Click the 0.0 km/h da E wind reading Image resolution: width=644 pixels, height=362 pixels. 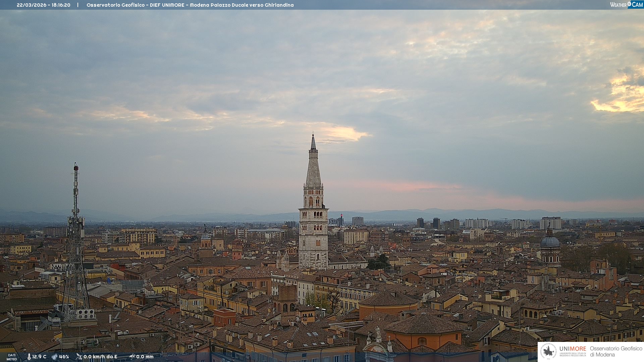click(x=100, y=357)
